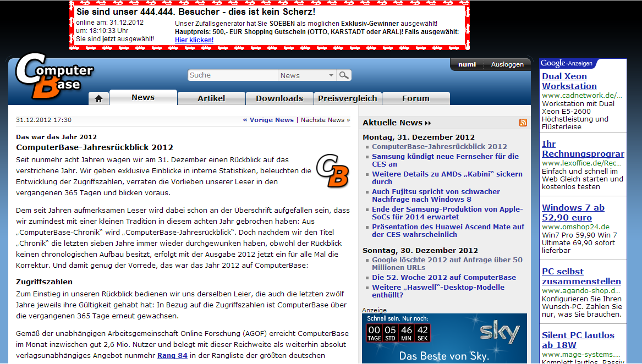
Task: Open 'PC selbst zusammenstellen' ad
Action: click(581, 277)
